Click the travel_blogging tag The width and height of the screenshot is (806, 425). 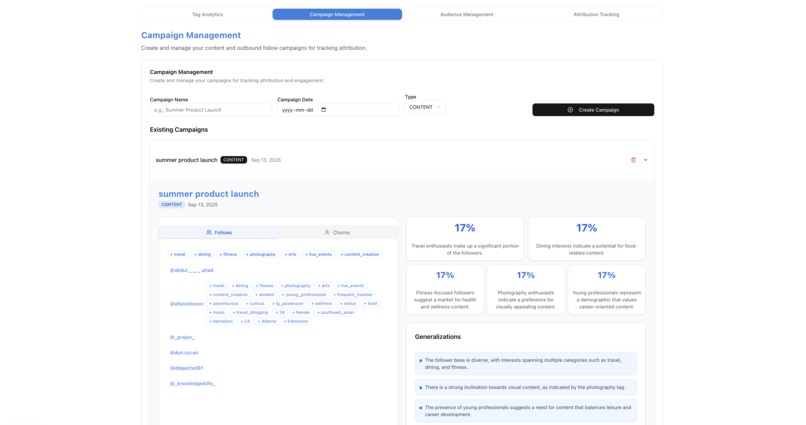[250, 312]
